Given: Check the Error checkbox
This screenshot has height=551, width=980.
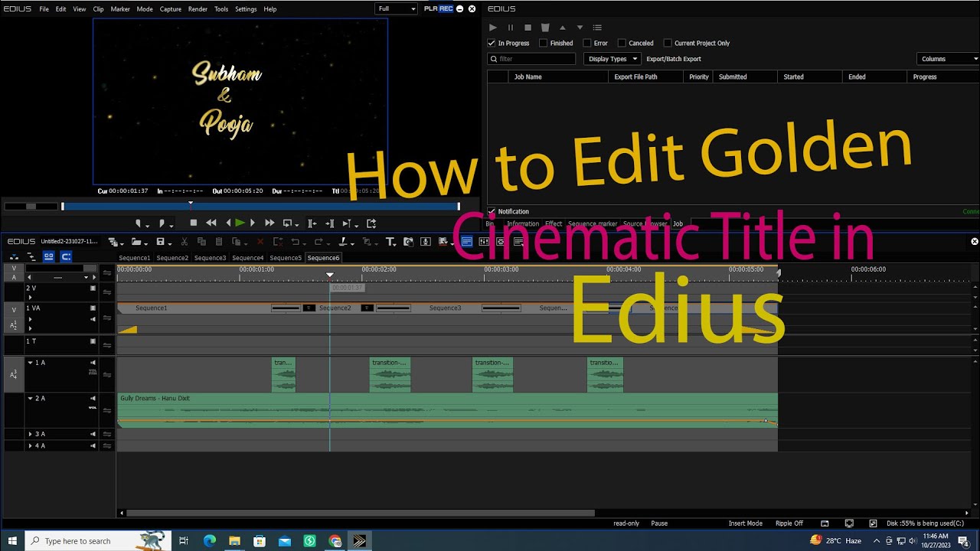Looking at the screenshot, I should [587, 43].
